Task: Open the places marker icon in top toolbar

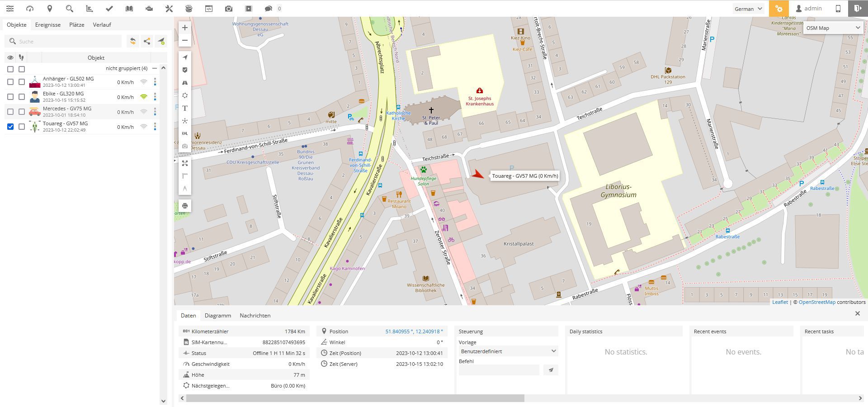Action: (50, 9)
